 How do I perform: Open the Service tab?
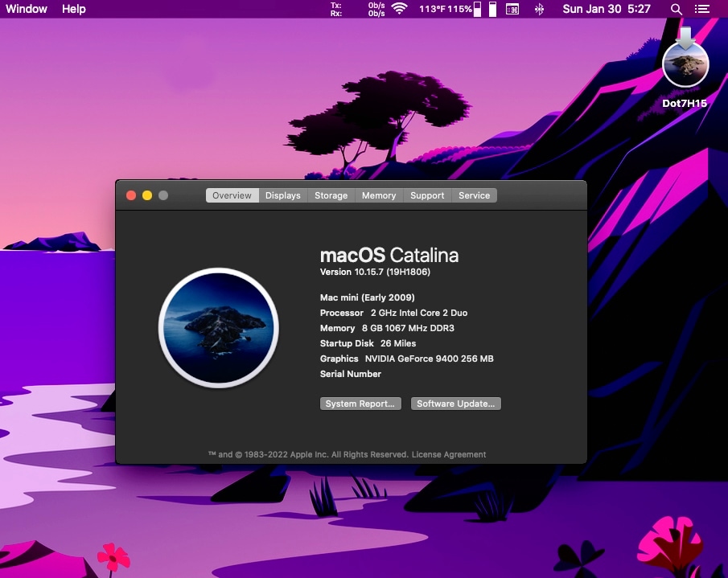(x=474, y=195)
